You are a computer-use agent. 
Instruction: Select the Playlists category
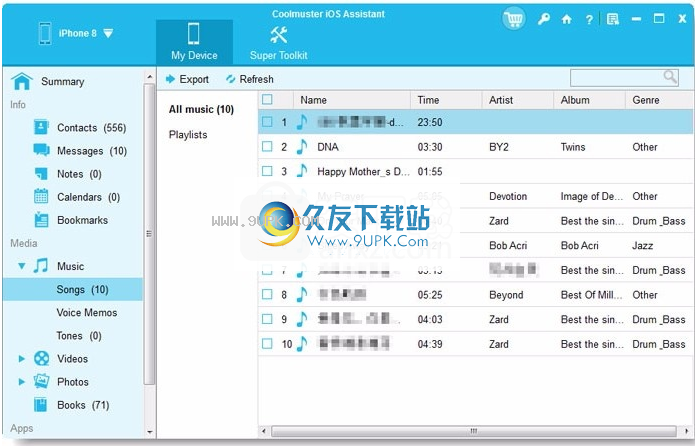click(188, 134)
